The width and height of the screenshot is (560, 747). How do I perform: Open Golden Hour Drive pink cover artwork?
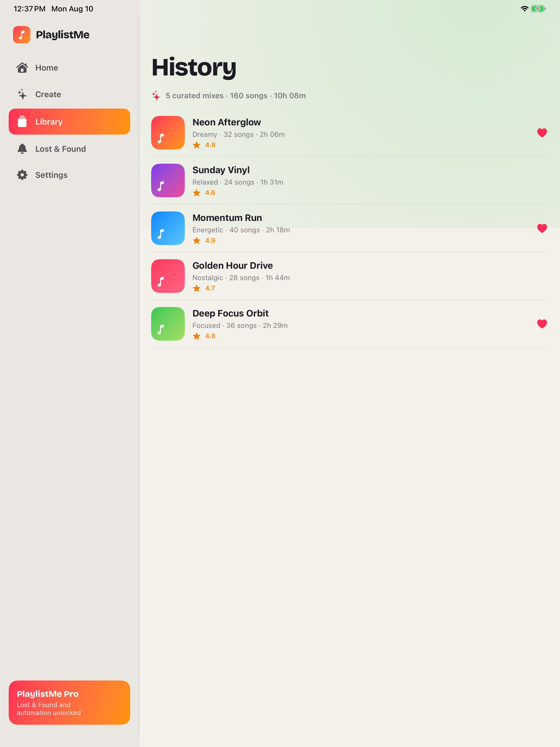(x=168, y=276)
